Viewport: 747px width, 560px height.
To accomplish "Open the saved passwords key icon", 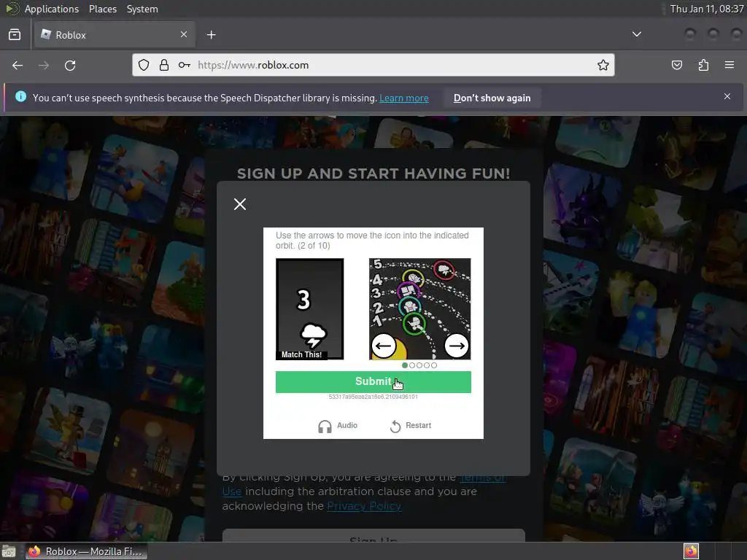I will [x=185, y=65].
